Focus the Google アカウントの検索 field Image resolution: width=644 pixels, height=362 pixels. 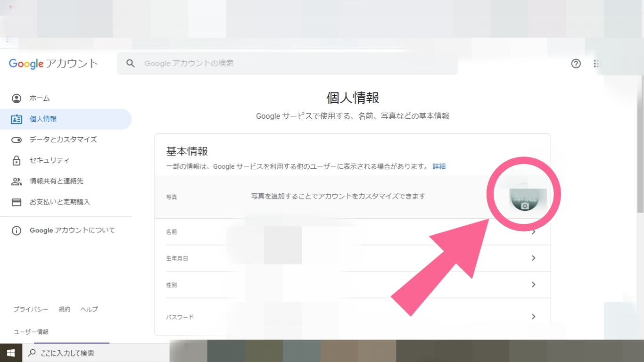tap(287, 63)
